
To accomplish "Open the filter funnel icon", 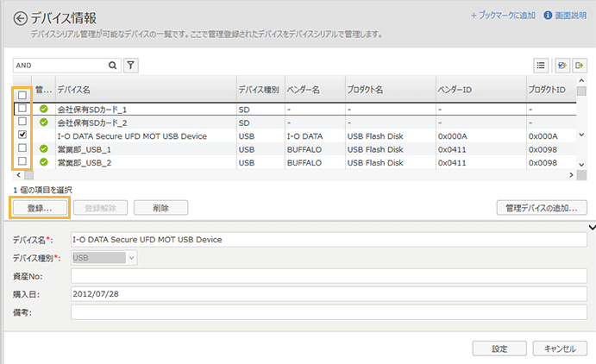I will pyautogui.click(x=131, y=66).
